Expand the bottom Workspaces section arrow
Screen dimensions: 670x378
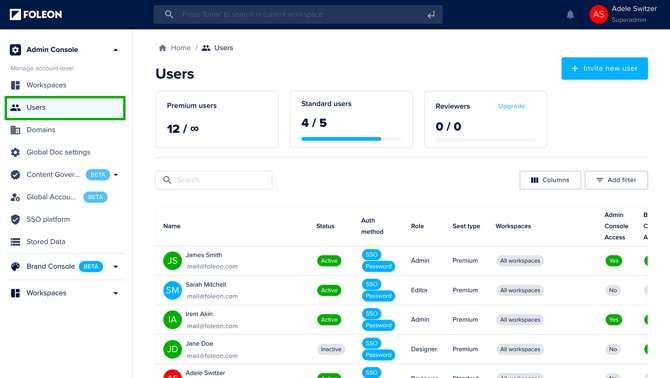(x=116, y=293)
